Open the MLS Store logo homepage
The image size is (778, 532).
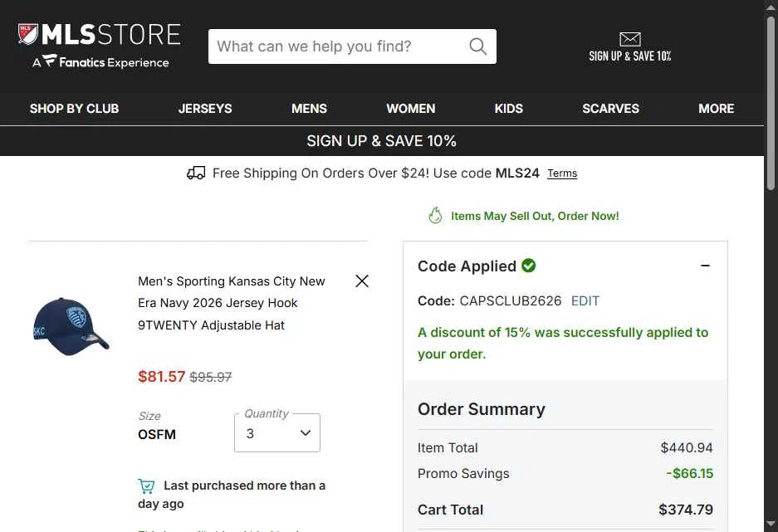tap(100, 35)
